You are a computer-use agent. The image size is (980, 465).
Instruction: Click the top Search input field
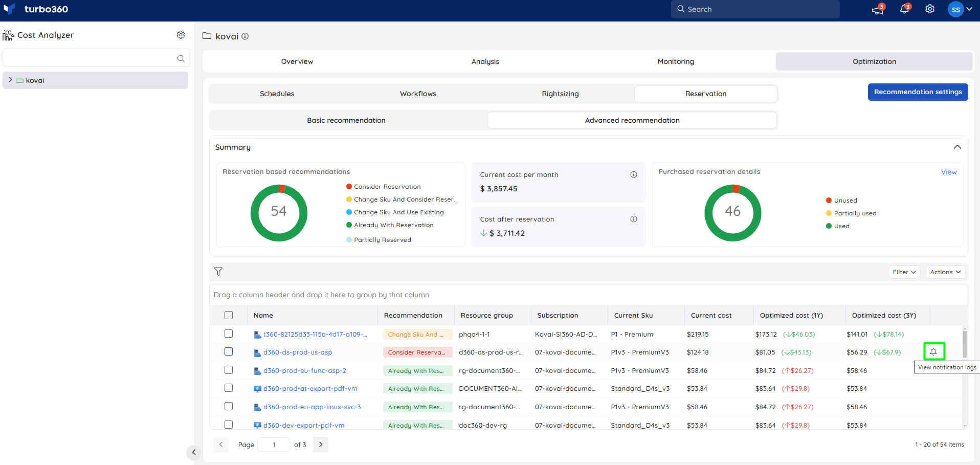(x=755, y=9)
